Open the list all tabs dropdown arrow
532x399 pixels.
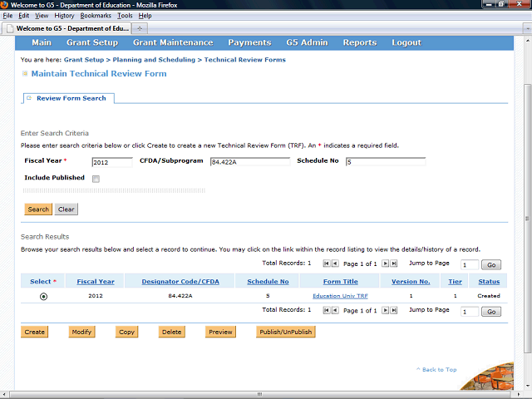(527, 28)
